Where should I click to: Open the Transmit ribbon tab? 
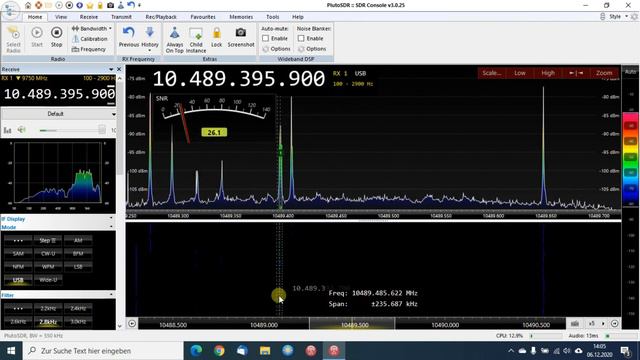(x=121, y=17)
